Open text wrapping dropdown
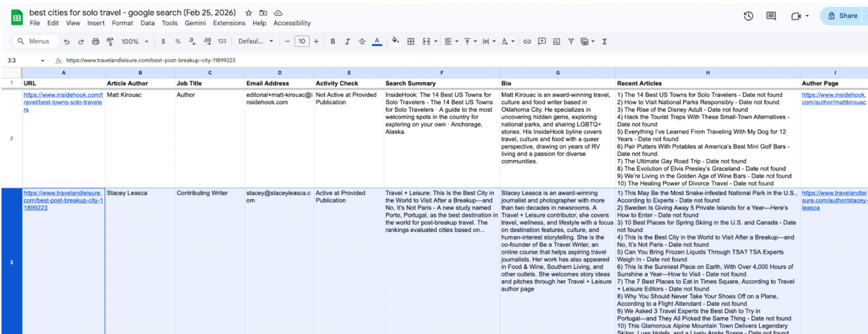Screen dimensions: 868x334 pos(488,42)
